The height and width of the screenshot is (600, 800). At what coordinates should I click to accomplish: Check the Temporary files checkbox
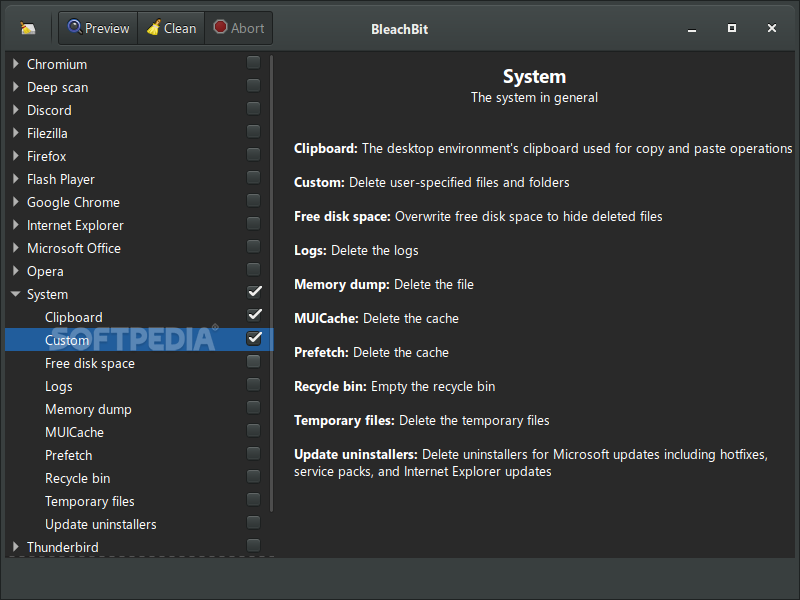tap(254, 499)
